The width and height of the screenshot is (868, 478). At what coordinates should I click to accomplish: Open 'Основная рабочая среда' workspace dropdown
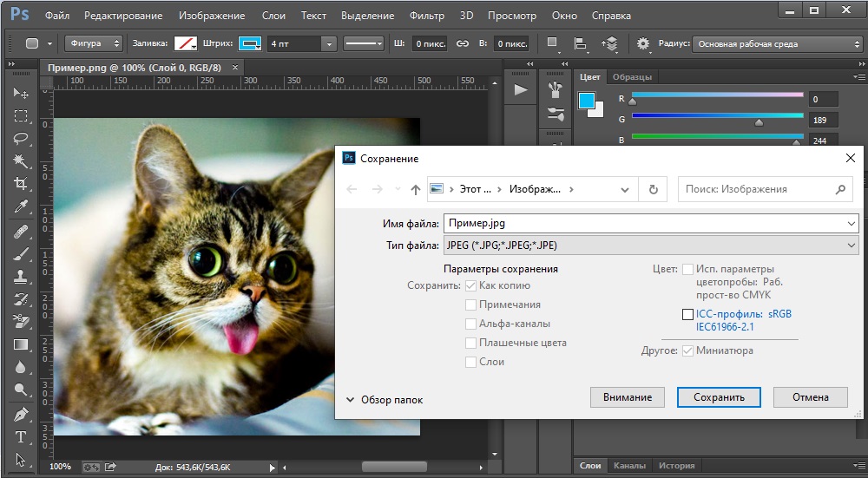pyautogui.click(x=777, y=43)
